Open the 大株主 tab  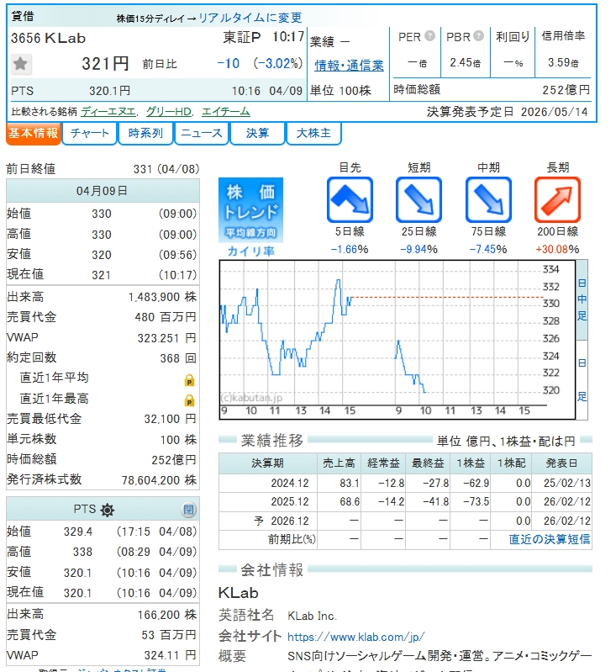[x=313, y=134]
